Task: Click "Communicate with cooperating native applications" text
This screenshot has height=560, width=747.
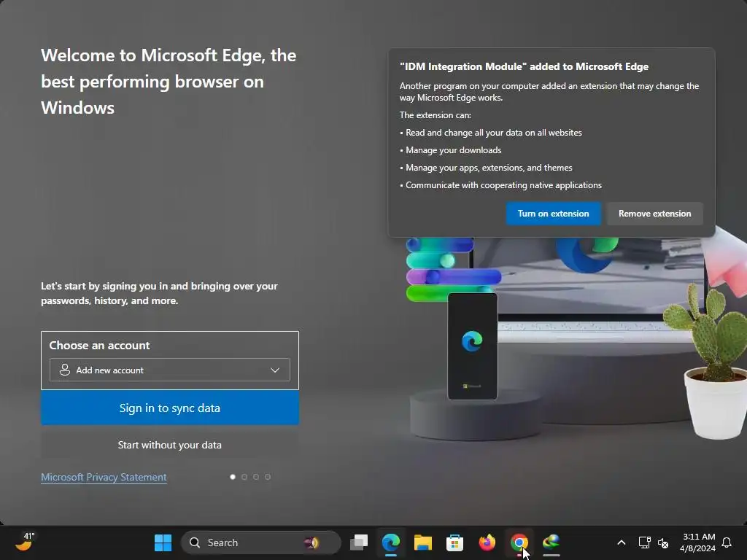Action: click(x=503, y=185)
